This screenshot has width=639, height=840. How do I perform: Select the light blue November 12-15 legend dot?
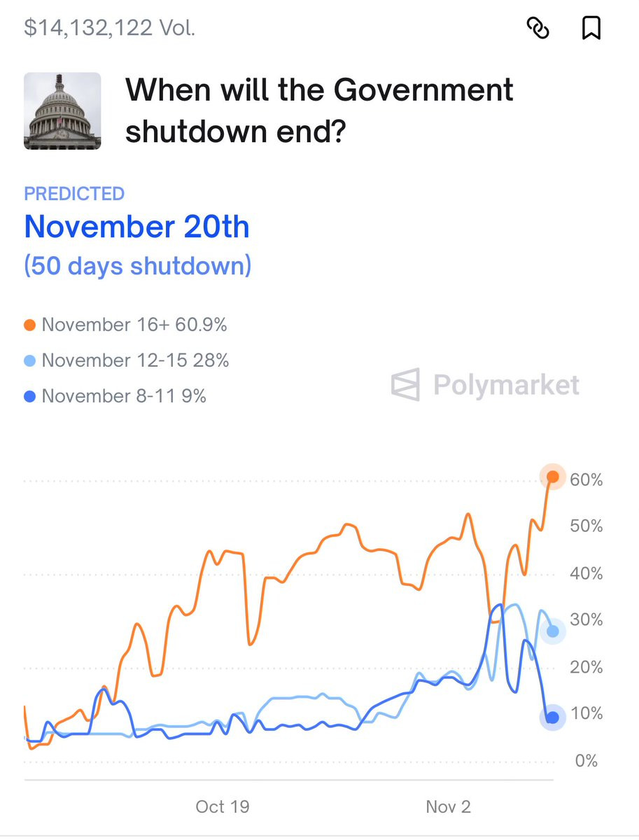(30, 361)
